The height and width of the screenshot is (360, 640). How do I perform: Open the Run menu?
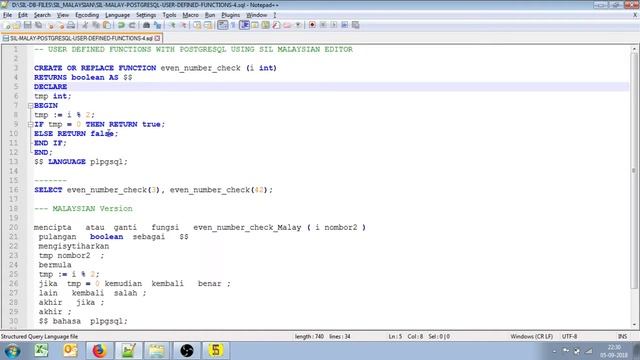point(210,15)
